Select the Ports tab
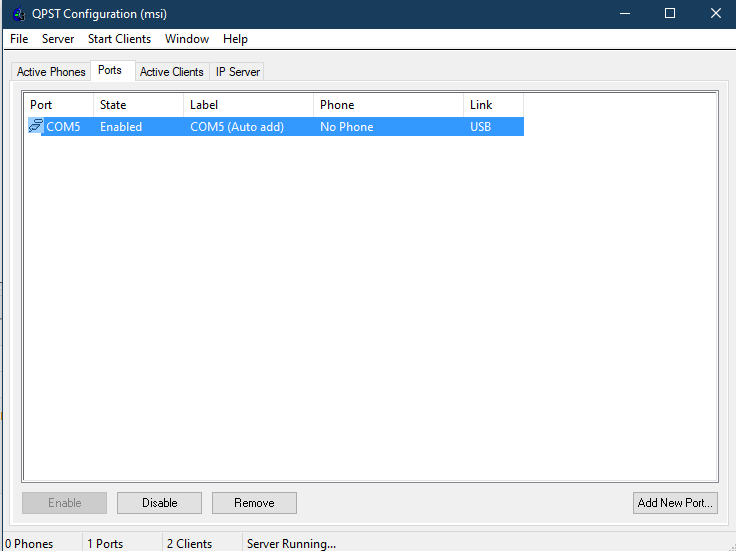Image resolution: width=736 pixels, height=551 pixels. click(x=113, y=70)
